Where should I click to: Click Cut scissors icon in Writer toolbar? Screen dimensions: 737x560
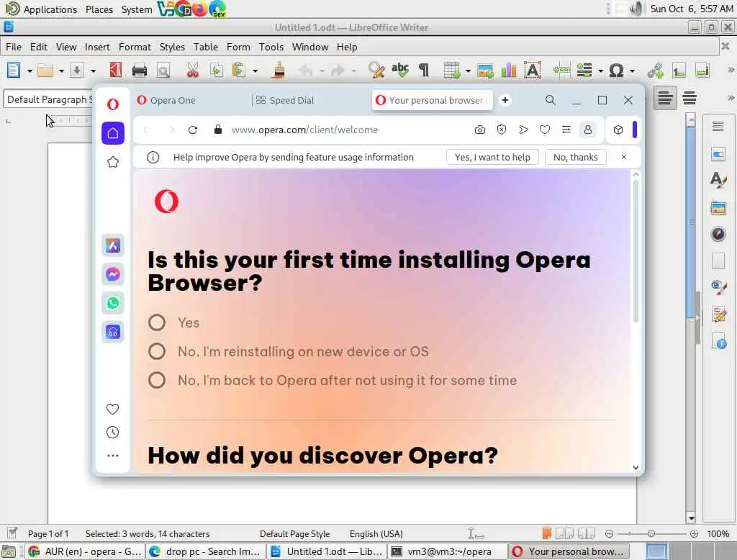click(192, 71)
